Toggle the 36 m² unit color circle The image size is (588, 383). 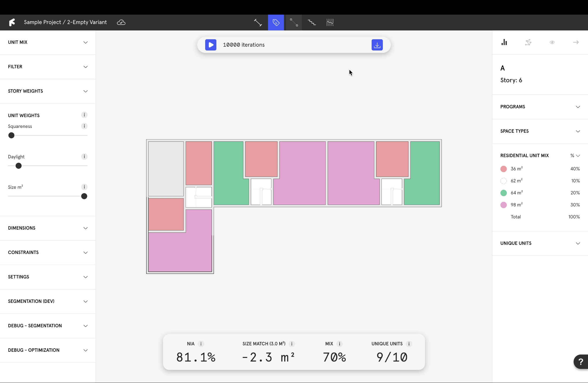[x=503, y=169]
